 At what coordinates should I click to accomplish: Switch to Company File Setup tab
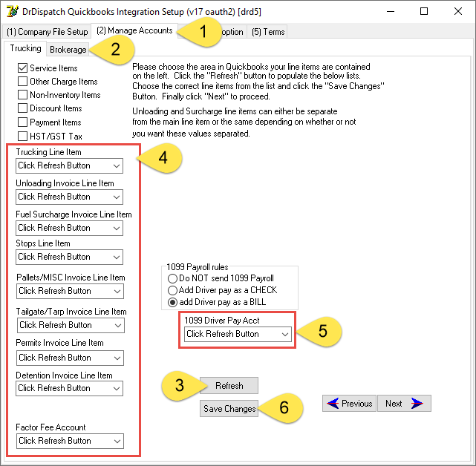[x=47, y=32]
